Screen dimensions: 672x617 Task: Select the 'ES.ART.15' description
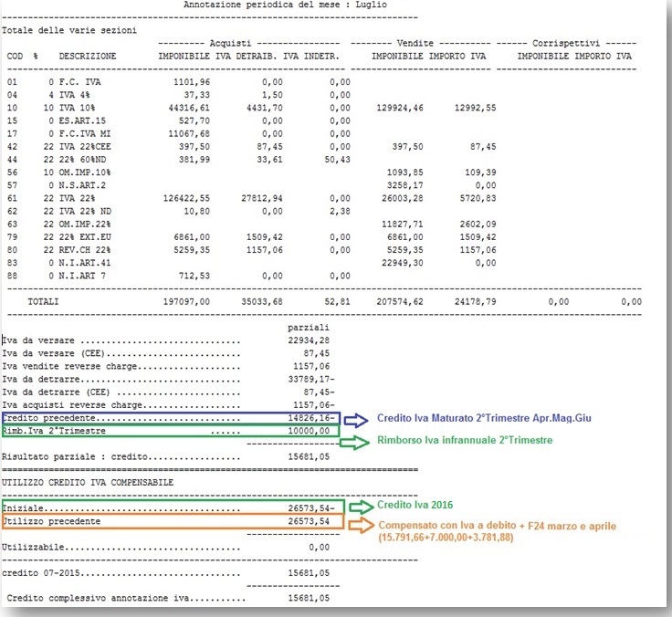click(x=82, y=120)
